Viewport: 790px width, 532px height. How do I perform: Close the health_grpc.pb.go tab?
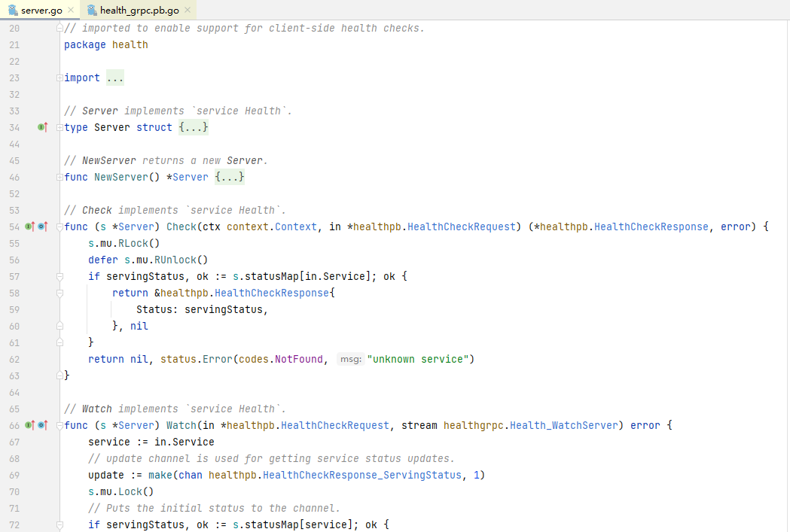pos(188,10)
